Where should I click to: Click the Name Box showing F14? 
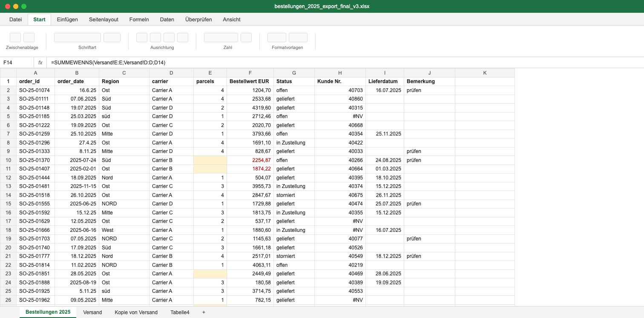tap(17, 63)
